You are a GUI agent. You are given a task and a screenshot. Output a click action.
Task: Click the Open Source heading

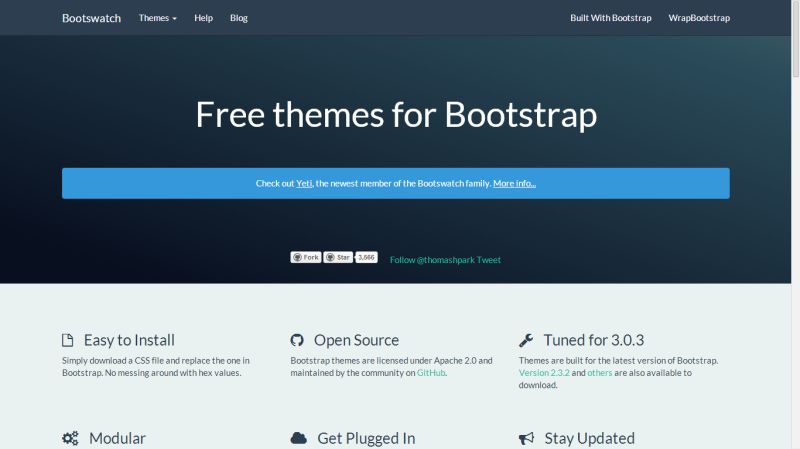coord(356,340)
